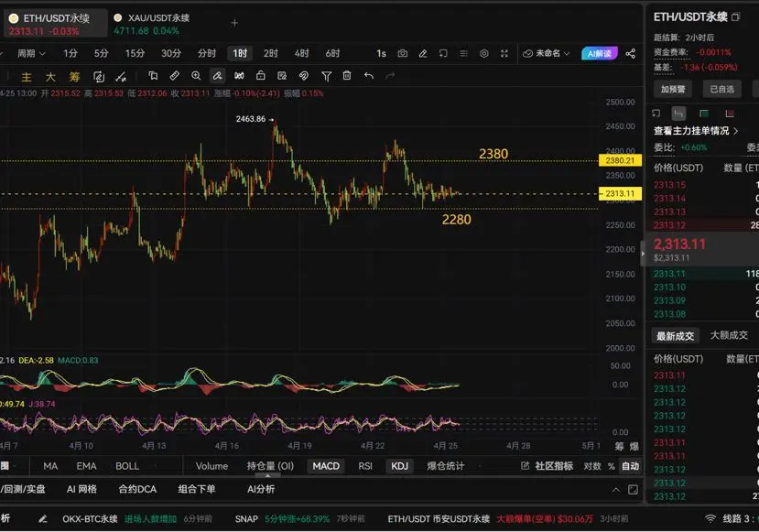
Task: Select the green buy-only order book icon
Action: point(704,114)
